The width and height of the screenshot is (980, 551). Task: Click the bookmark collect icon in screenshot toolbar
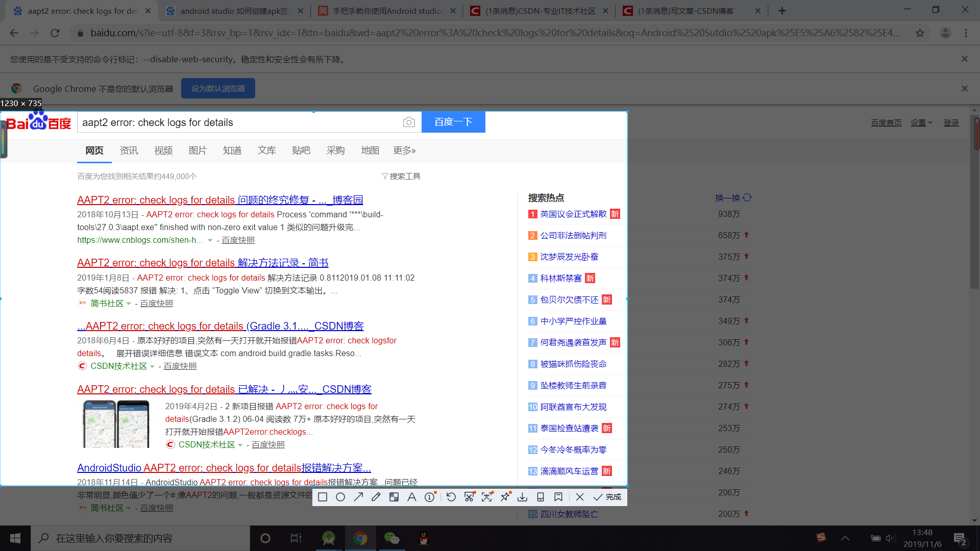[558, 497]
